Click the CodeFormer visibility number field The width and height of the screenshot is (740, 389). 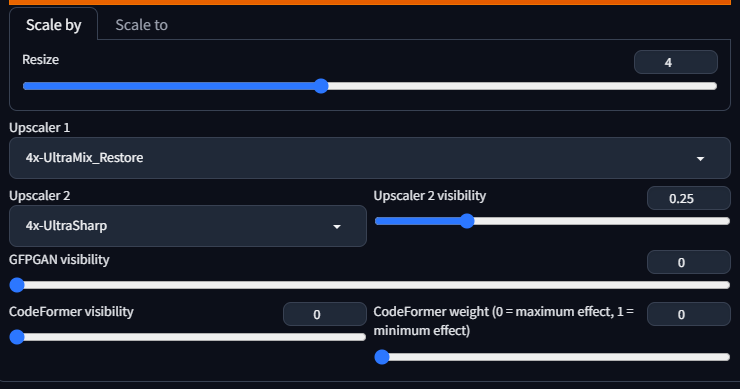[x=325, y=314]
